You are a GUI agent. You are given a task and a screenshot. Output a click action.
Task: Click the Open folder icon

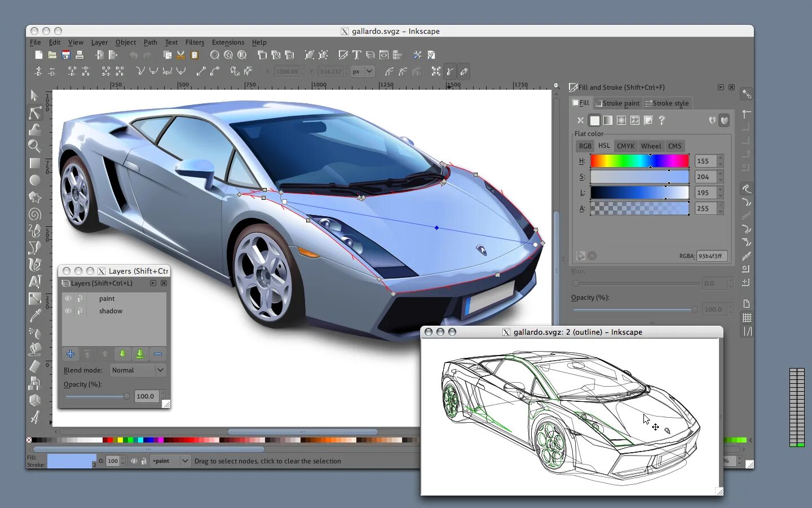52,55
